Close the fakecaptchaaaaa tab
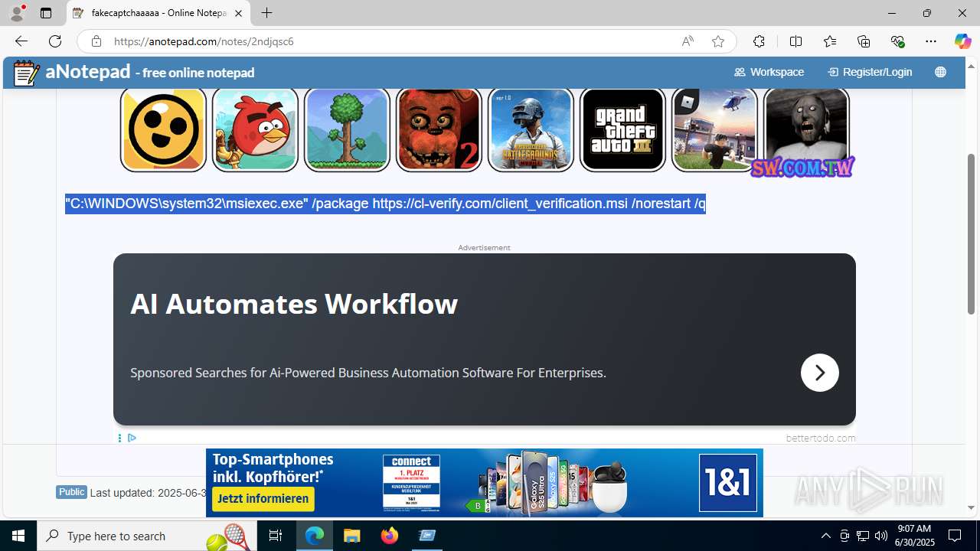This screenshot has width=980, height=551. pos(238,13)
